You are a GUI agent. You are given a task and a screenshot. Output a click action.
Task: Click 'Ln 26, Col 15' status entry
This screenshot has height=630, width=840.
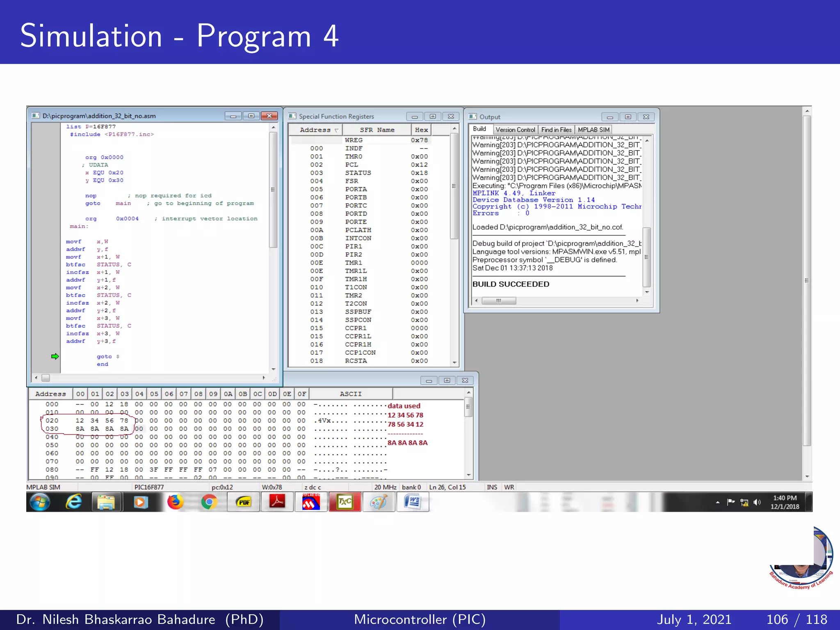[447, 487]
